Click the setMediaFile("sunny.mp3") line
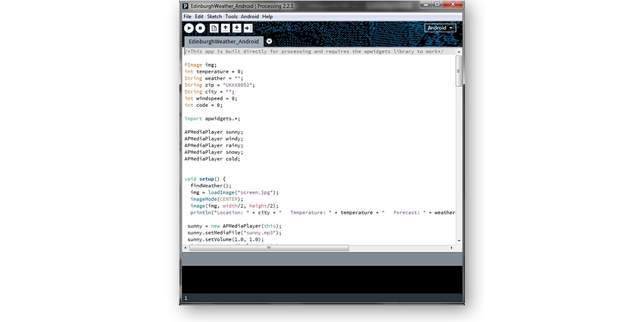644x322 pixels. coord(234,233)
